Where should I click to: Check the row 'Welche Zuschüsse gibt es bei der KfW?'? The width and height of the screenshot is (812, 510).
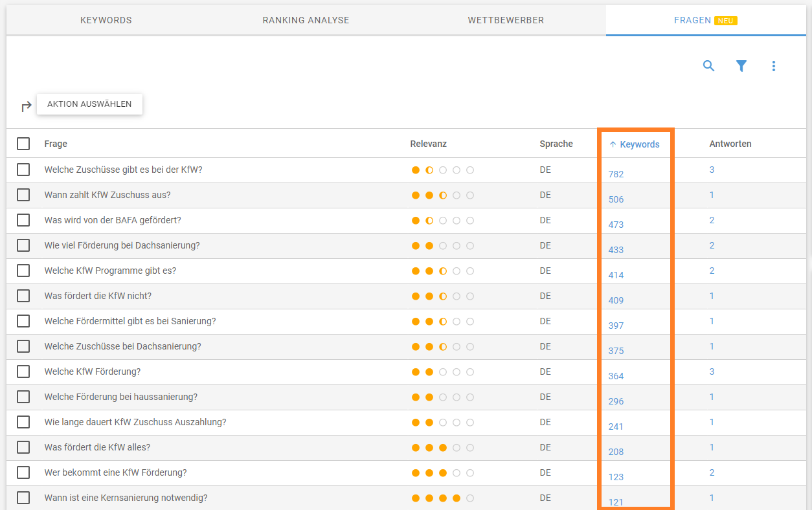click(23, 170)
